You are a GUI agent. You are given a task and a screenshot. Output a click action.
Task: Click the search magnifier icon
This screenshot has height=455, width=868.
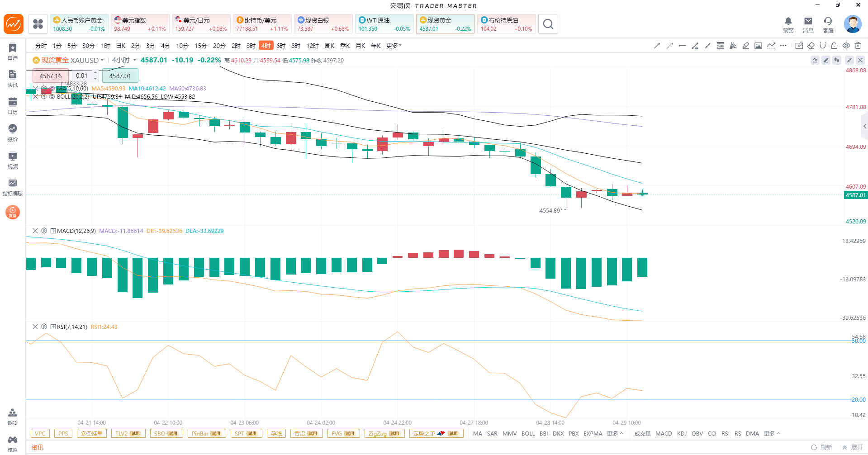[x=548, y=24]
